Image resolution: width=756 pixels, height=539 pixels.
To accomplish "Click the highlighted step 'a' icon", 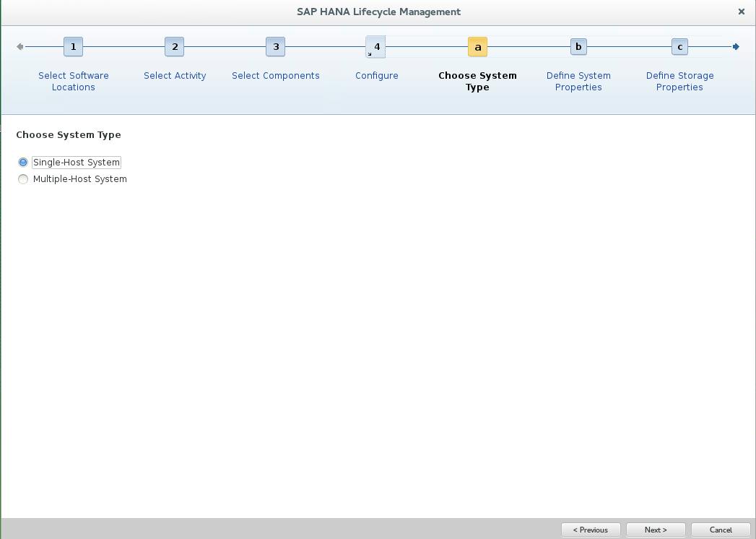I will (477, 46).
